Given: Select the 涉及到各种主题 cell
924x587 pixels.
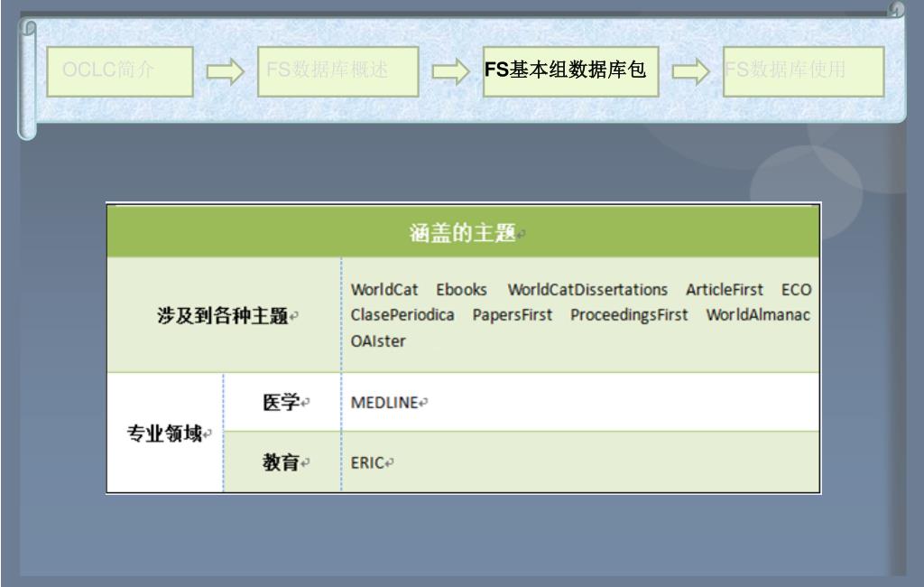Looking at the screenshot, I should tap(224, 315).
